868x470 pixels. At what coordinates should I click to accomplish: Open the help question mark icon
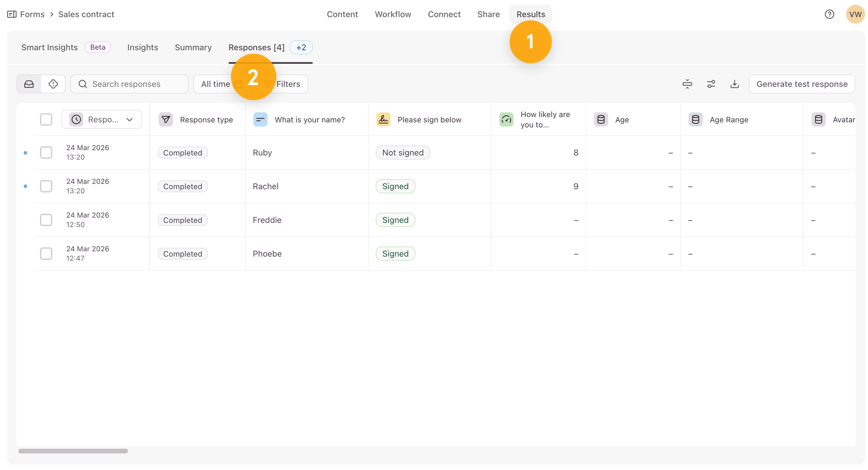829,14
